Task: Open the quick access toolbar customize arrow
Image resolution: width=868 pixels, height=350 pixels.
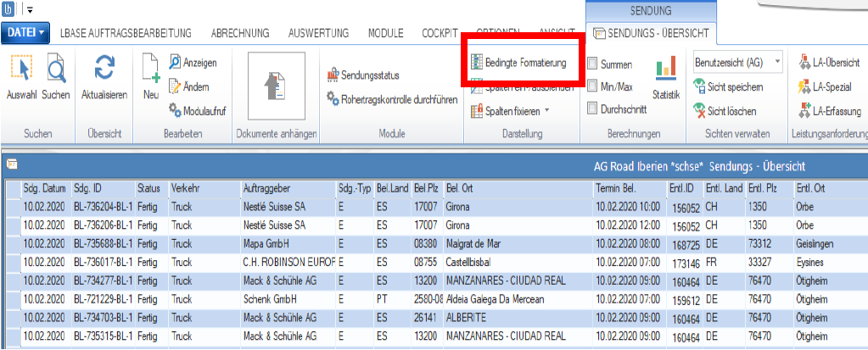Action: point(30,9)
